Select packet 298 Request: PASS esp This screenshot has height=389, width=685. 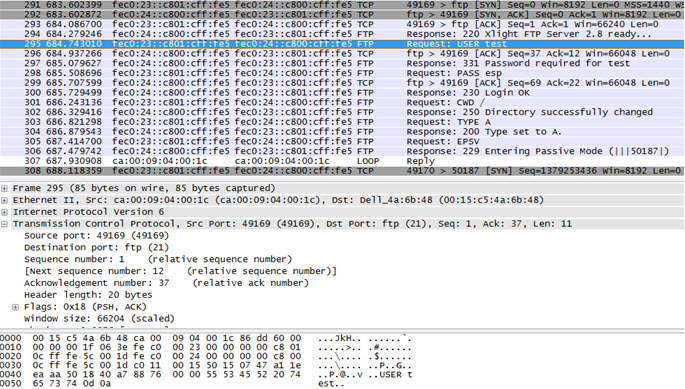click(342, 73)
